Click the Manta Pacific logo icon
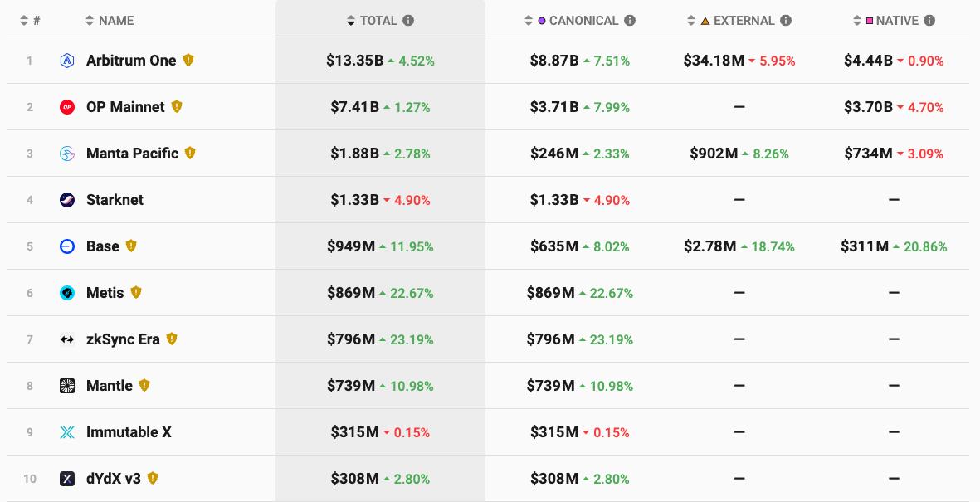Viewport: 980px width, 502px height. (x=67, y=154)
